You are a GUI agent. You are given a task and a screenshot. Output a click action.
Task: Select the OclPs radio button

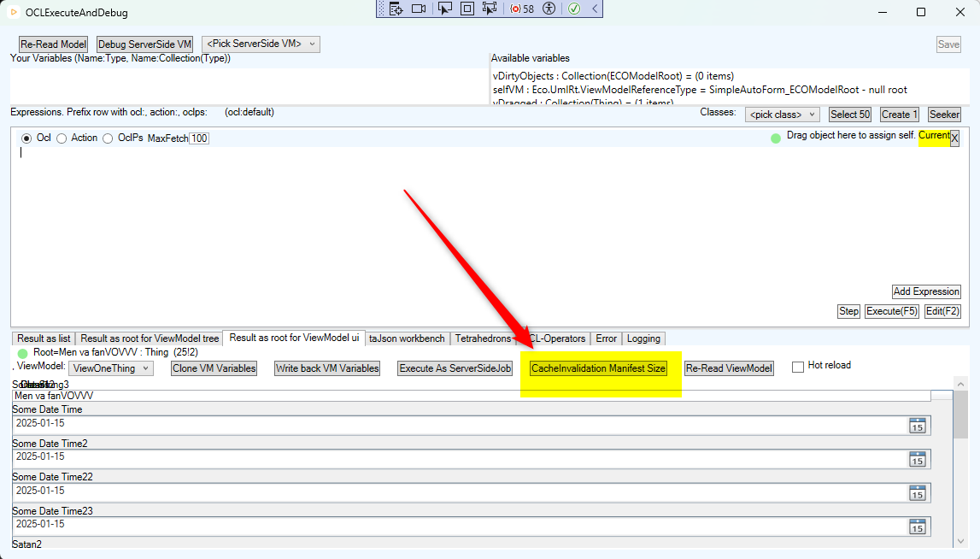(x=109, y=138)
